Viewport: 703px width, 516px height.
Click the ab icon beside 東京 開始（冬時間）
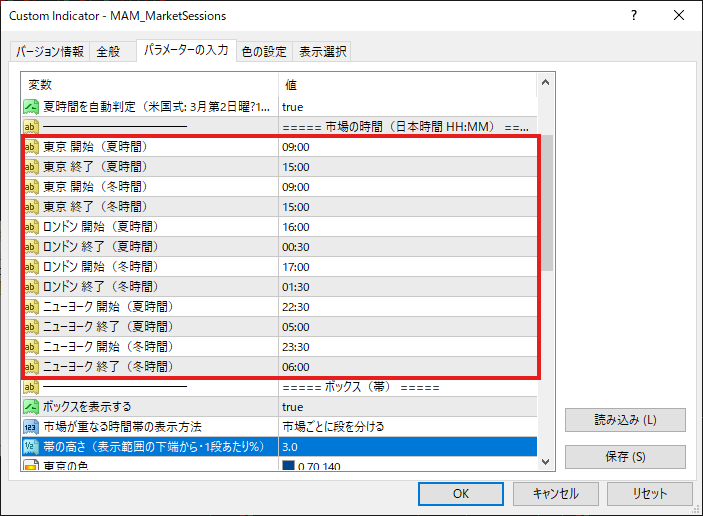31,186
